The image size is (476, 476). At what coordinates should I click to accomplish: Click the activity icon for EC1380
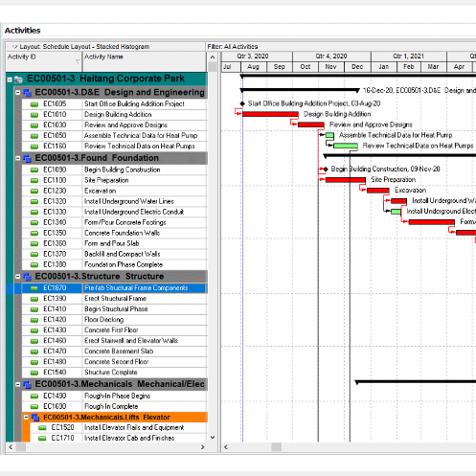pyautogui.click(x=34, y=265)
